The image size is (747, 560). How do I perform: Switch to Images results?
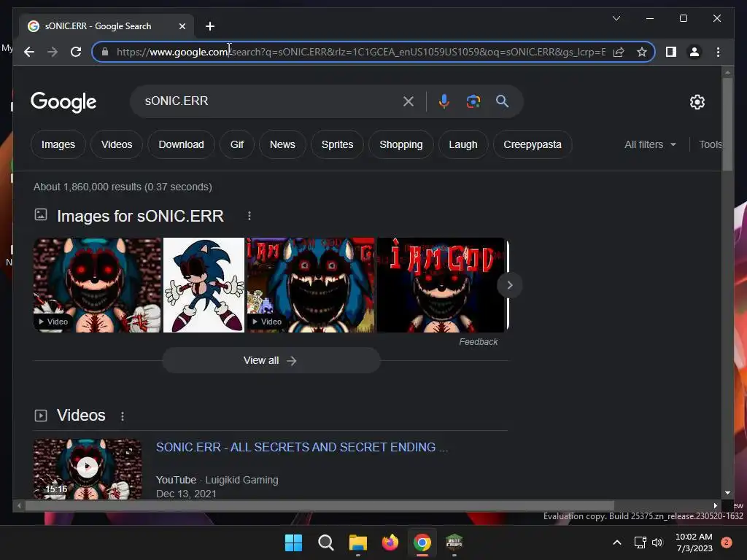tap(58, 144)
